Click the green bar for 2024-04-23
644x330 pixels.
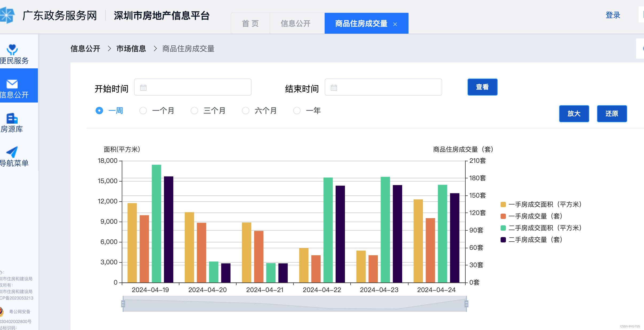[x=385, y=230]
